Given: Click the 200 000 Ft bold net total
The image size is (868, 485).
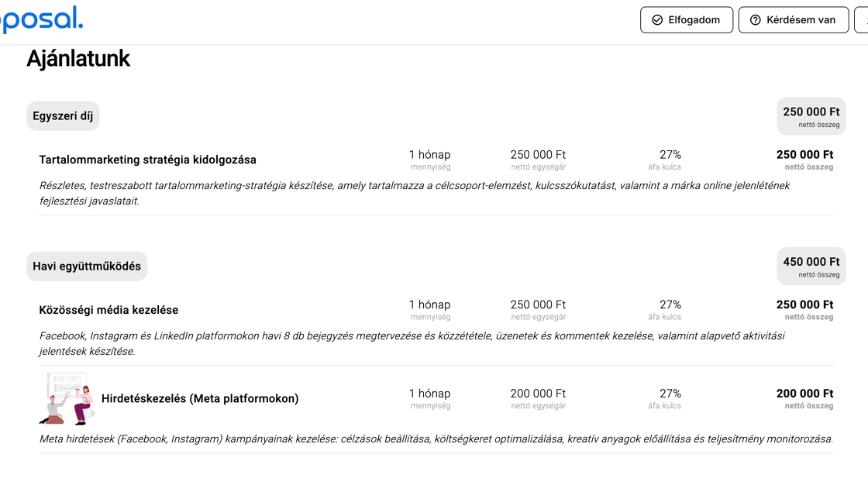Looking at the screenshot, I should point(804,394).
